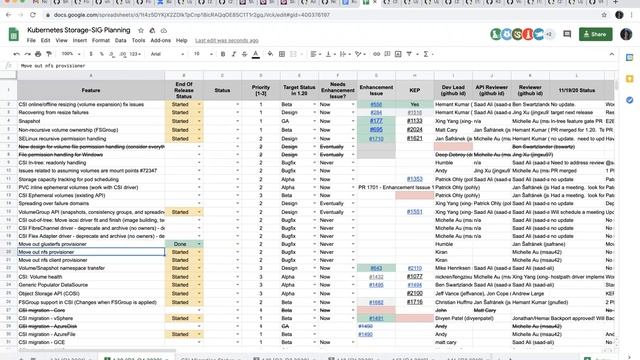Screen dimensions: 640x360
Task: Click the browser reload button
Action: [x=33, y=15]
